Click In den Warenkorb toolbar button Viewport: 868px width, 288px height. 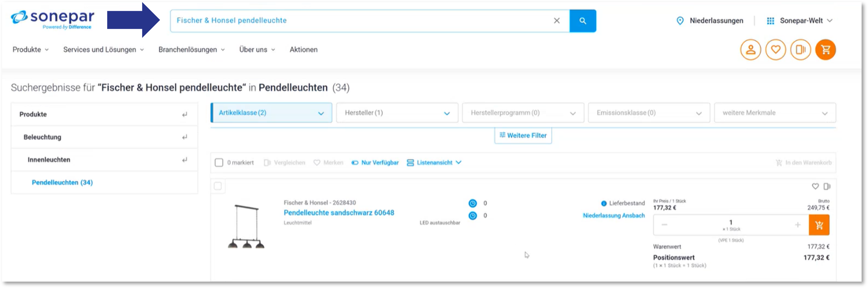(x=804, y=163)
